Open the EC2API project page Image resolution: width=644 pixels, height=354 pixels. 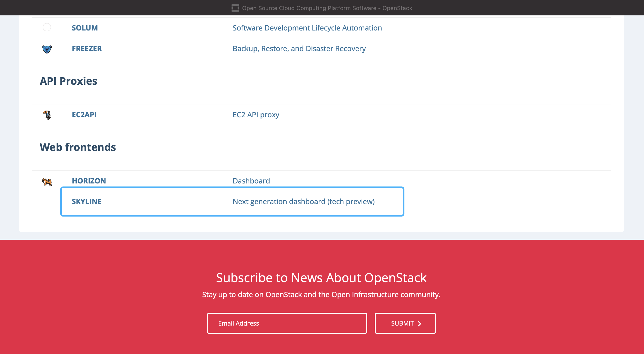tap(84, 115)
